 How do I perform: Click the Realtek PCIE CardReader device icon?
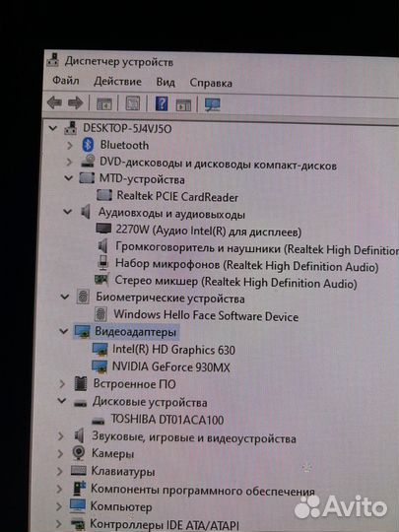click(x=104, y=195)
